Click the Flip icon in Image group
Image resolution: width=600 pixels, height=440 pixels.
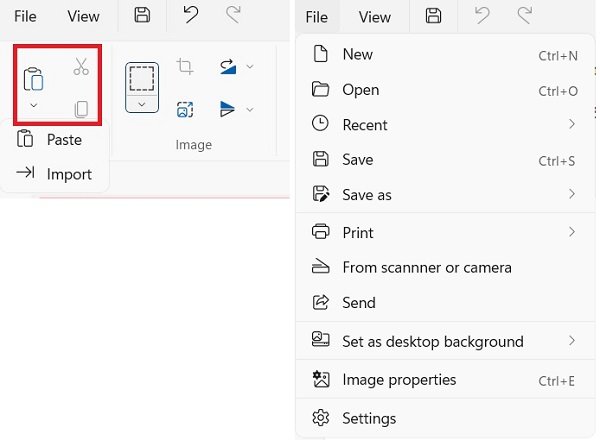pos(227,109)
